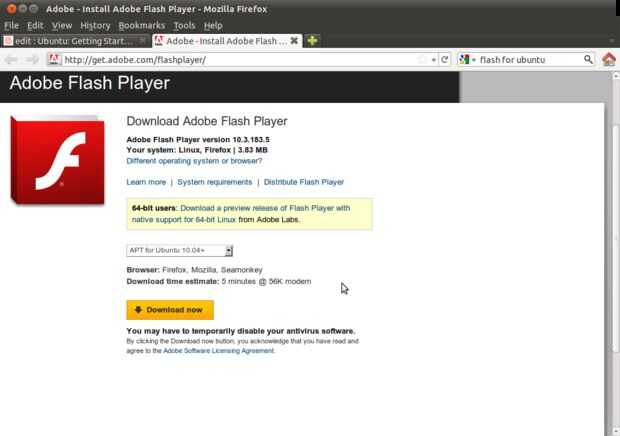This screenshot has width=620, height=436.
Task: Open a new tab with the plus icon
Action: (x=312, y=41)
